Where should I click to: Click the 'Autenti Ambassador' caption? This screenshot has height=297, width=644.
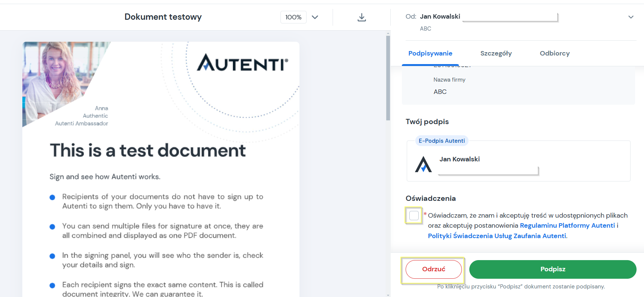(82, 123)
